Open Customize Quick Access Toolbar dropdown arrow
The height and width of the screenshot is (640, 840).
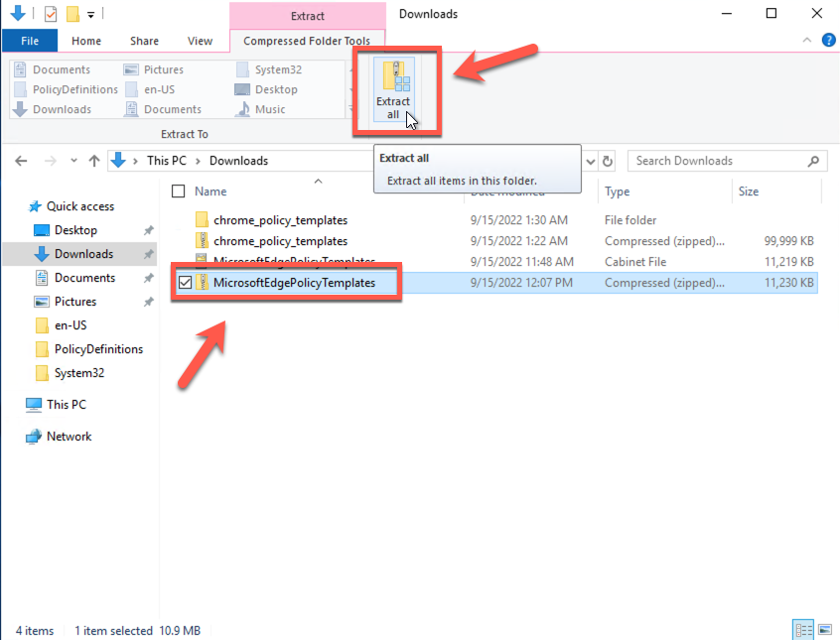[x=91, y=15]
